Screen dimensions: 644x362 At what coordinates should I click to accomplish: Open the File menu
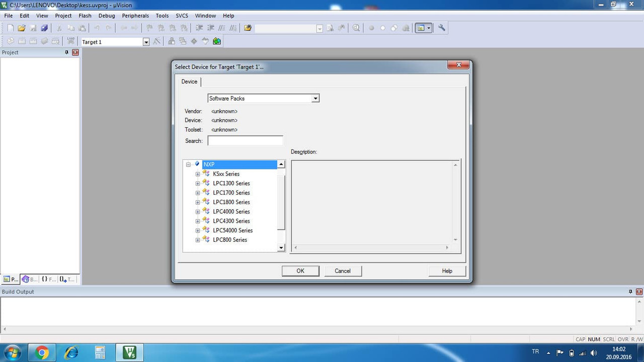point(9,16)
